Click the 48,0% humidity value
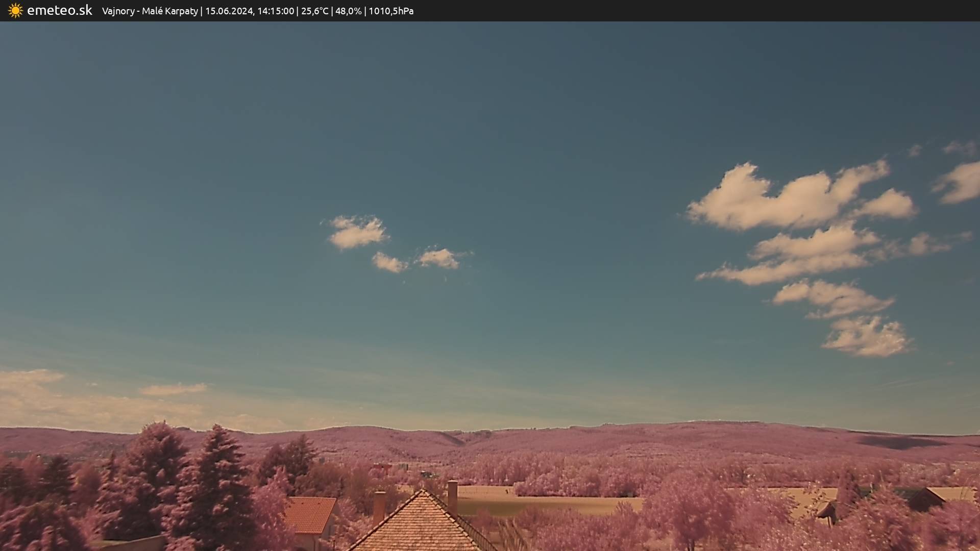The image size is (980, 551). (x=348, y=11)
